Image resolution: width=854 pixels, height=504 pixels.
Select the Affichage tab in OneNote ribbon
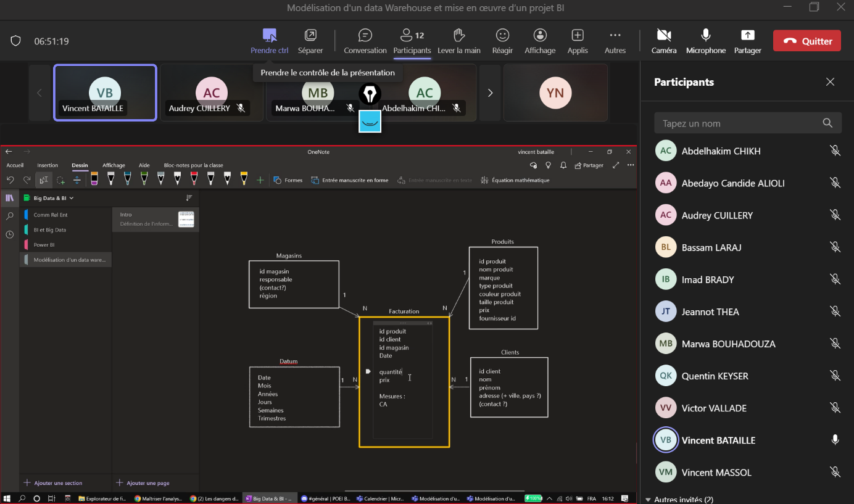click(x=114, y=165)
